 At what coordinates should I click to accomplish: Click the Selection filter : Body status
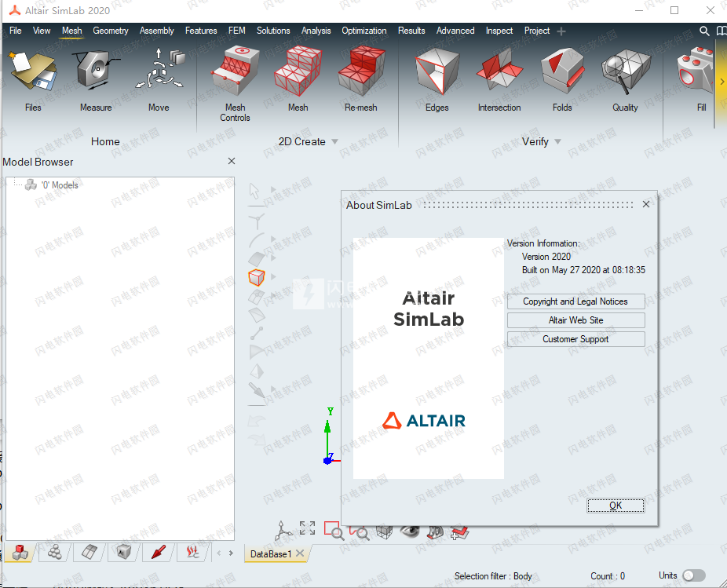click(x=493, y=576)
